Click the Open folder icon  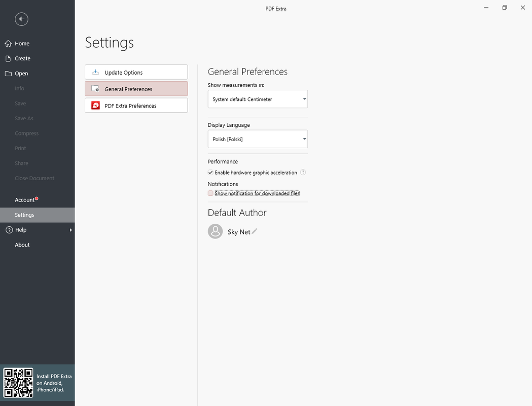pyautogui.click(x=8, y=73)
